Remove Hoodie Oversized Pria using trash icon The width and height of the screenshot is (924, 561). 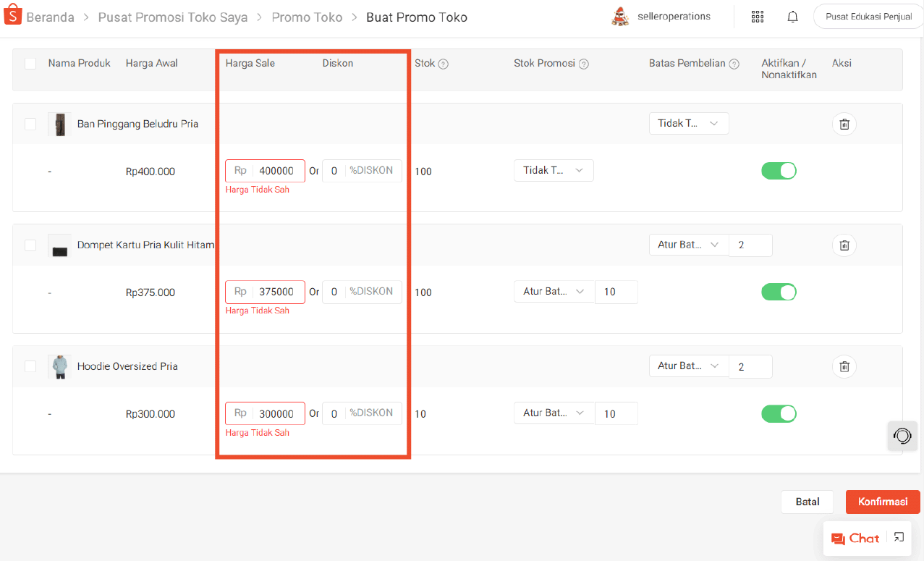tap(844, 366)
